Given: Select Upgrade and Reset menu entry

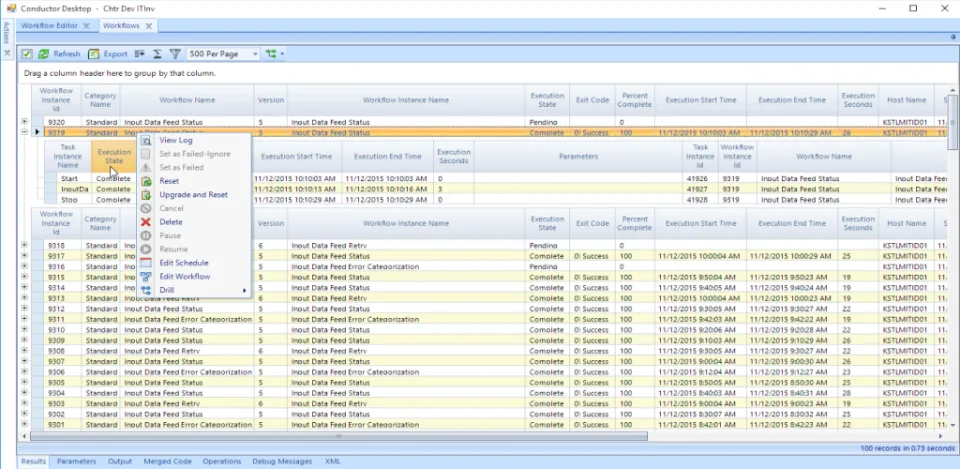Looking at the screenshot, I should click(193, 195).
